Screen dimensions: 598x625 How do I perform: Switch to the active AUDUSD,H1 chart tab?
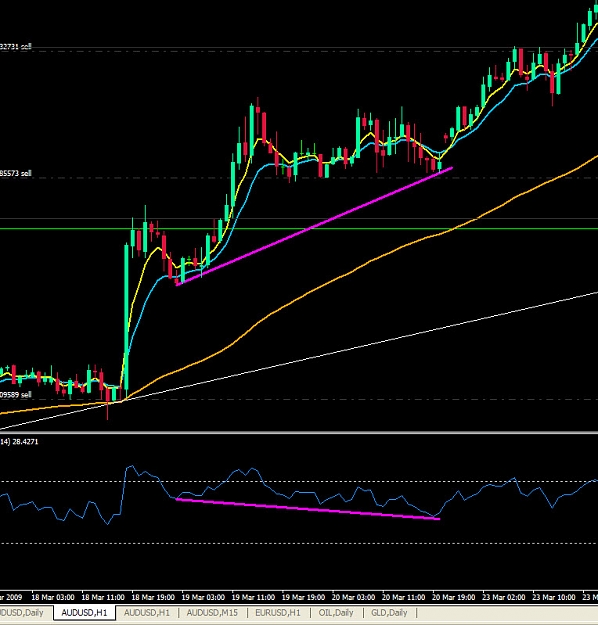[85, 612]
